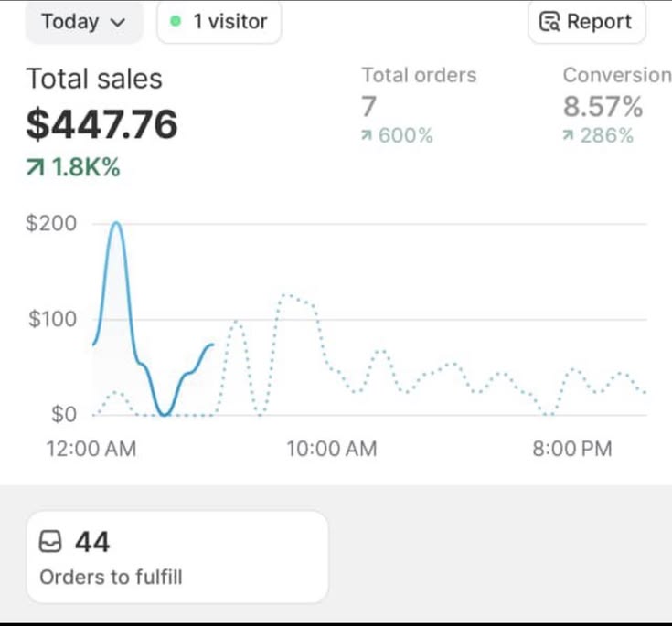Image resolution: width=672 pixels, height=626 pixels.
Task: Click the inbox tray icon beside 44
Action: (50, 542)
